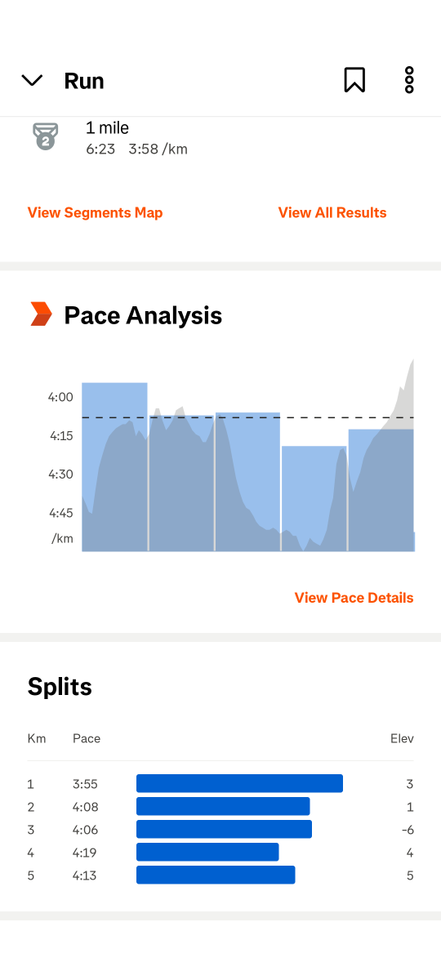Tap the orange Pace Analysis chevron logo
This screenshot has width=441, height=980.
(41, 314)
